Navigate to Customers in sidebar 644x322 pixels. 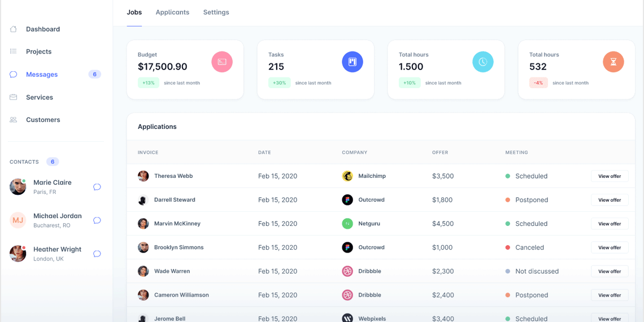pyautogui.click(x=43, y=120)
